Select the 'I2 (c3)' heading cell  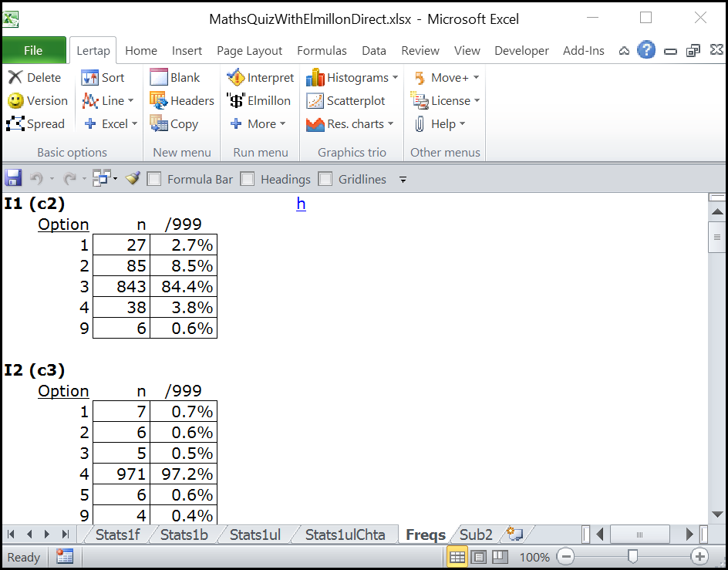coord(35,370)
